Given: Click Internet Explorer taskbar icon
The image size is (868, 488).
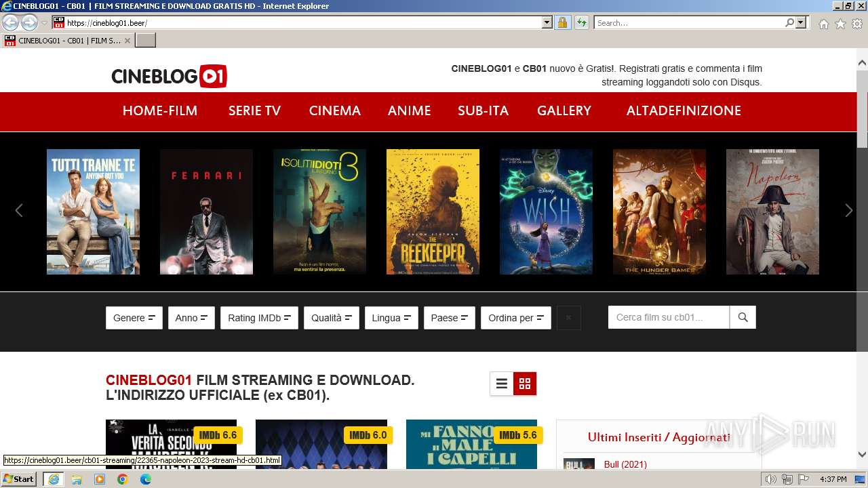Looking at the screenshot, I should pyautogui.click(x=53, y=479).
